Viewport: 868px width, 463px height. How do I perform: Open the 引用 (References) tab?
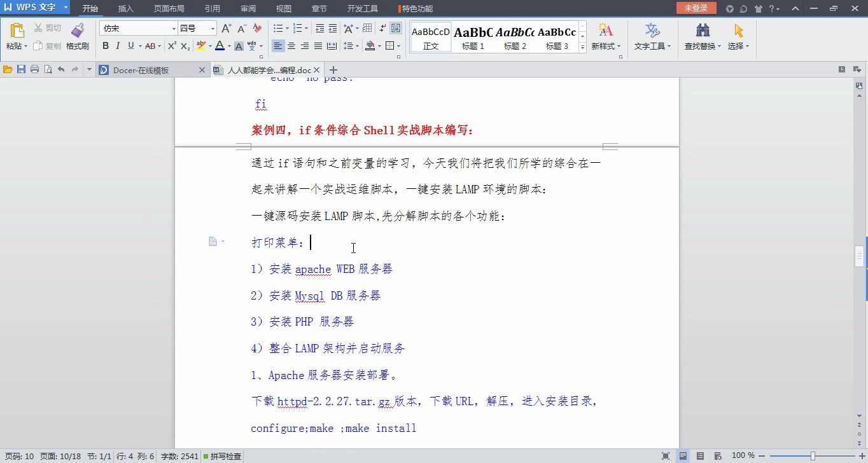click(x=213, y=9)
